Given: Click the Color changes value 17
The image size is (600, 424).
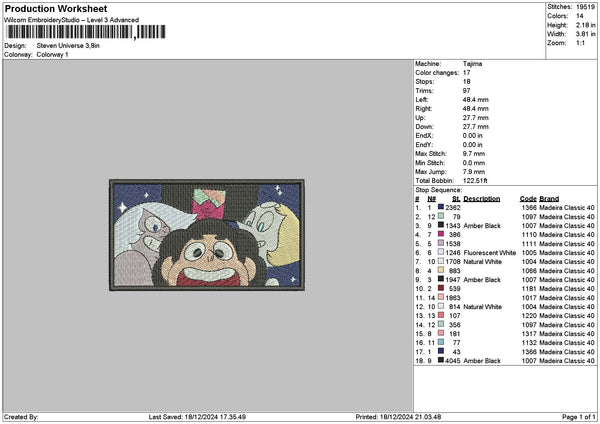Looking at the screenshot, I should [x=466, y=73].
